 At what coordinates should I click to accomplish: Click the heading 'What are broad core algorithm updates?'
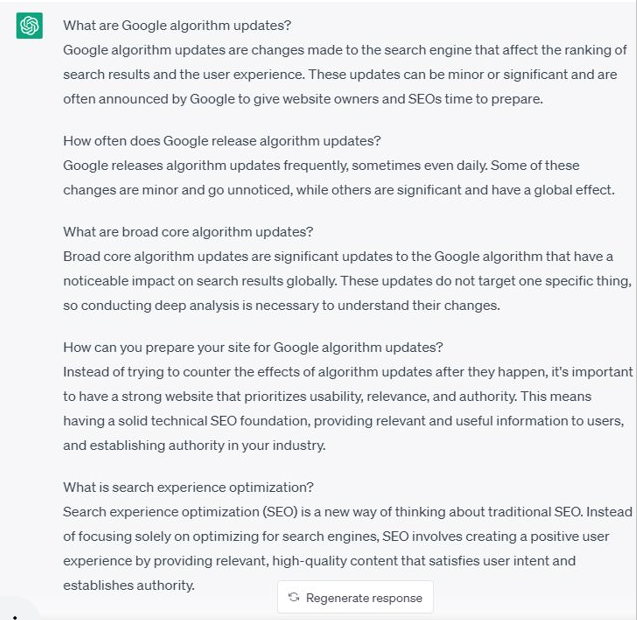188,232
